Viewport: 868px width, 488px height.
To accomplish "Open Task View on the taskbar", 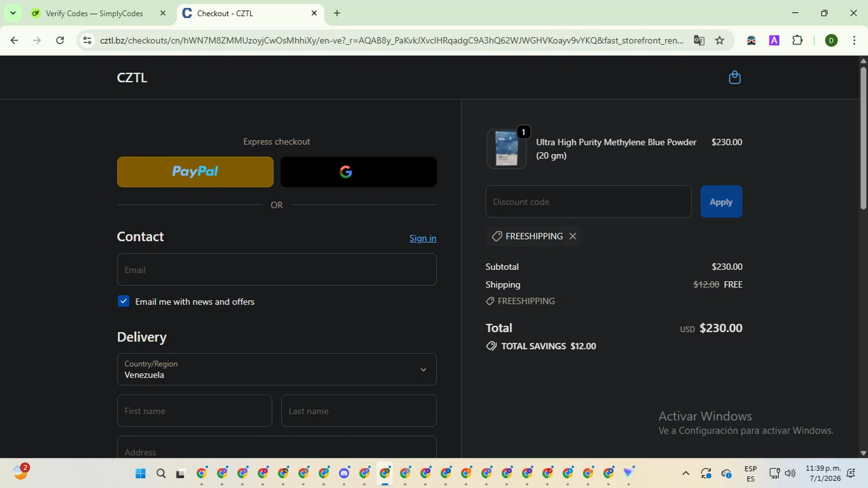I will (181, 474).
